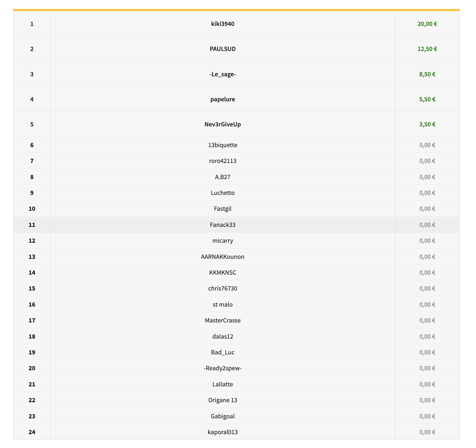Image resolution: width=476 pixels, height=448 pixels.
Task: Open PAULSUD's player profile
Action: [222, 49]
